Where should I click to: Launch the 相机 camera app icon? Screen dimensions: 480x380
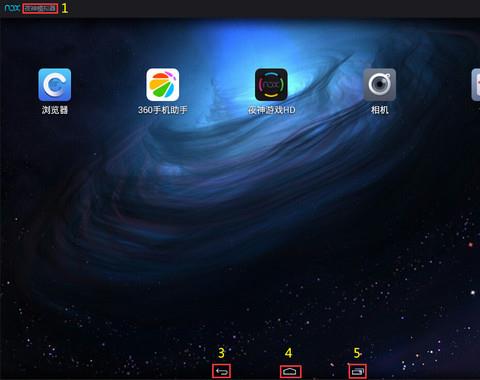380,85
